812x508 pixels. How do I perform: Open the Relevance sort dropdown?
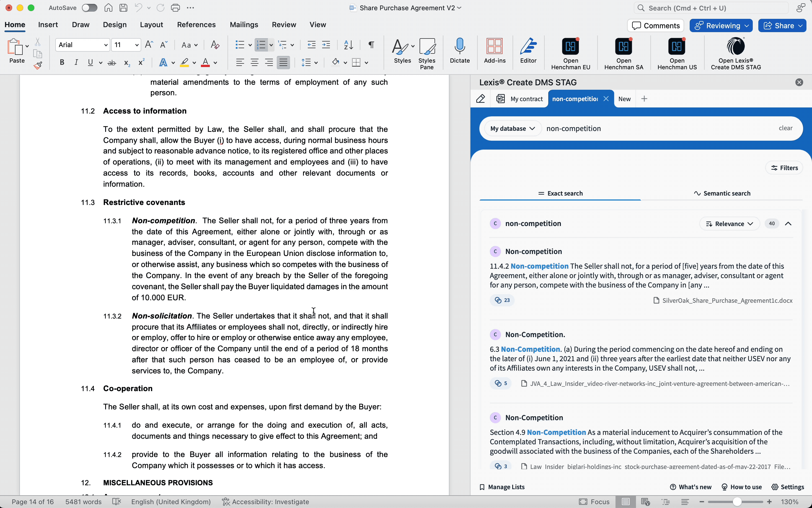[x=730, y=224]
